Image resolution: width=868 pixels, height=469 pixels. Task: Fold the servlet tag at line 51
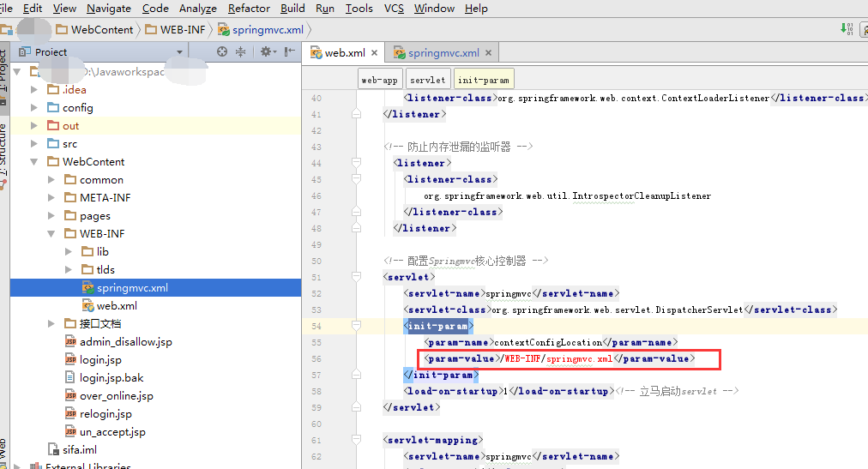[x=356, y=277]
